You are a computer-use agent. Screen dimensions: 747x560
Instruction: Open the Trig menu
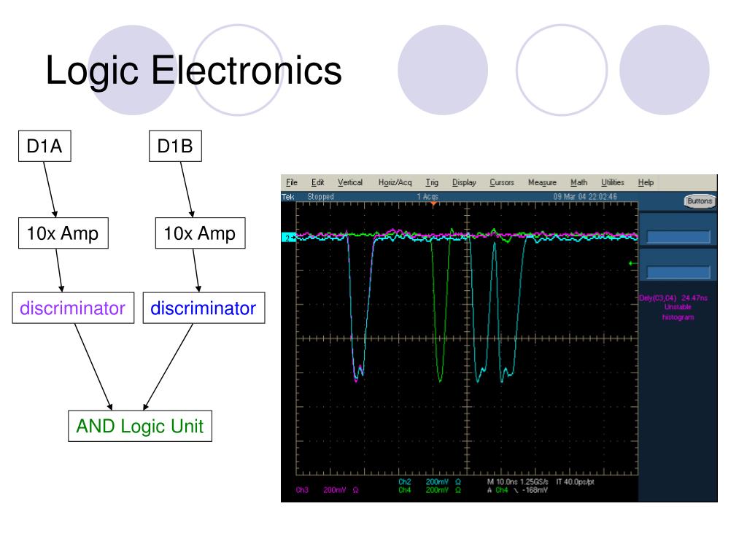click(432, 182)
